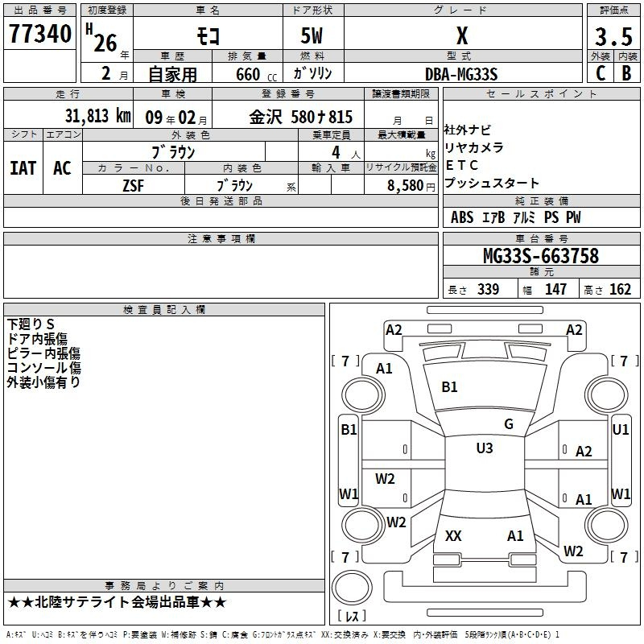Screen dimensions: 644x644
Task: Select the U1 mark on the diagram
Action: (x=620, y=430)
